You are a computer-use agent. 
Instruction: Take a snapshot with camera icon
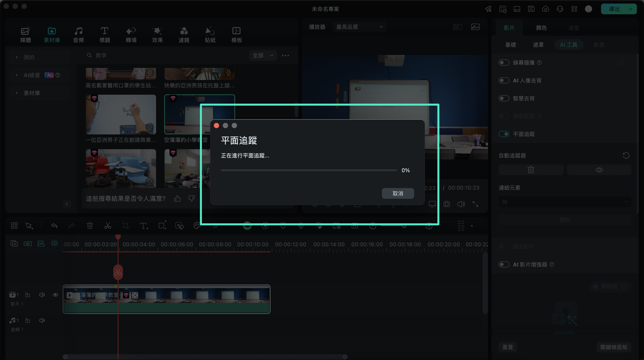coord(447,204)
